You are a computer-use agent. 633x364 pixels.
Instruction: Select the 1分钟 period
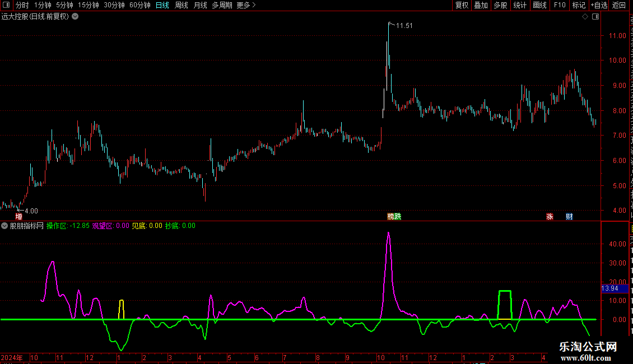point(43,5)
